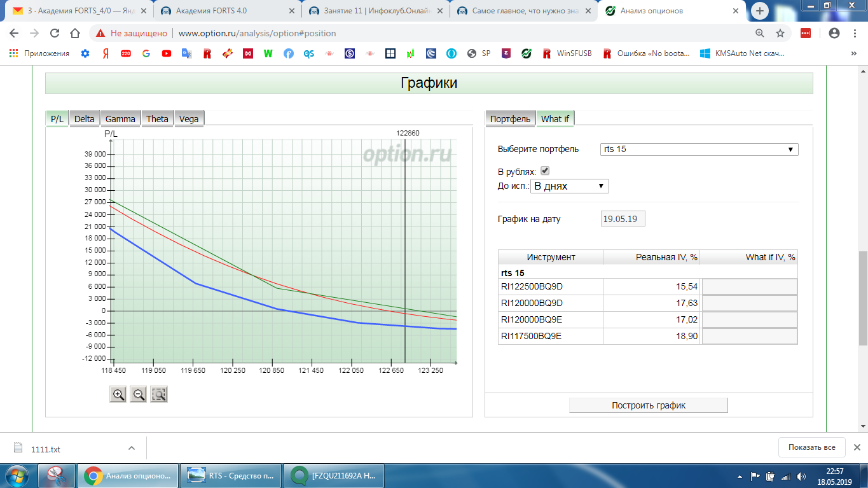Open the WinSFUSB bookmark
Screen dimensions: 868x488
566,53
